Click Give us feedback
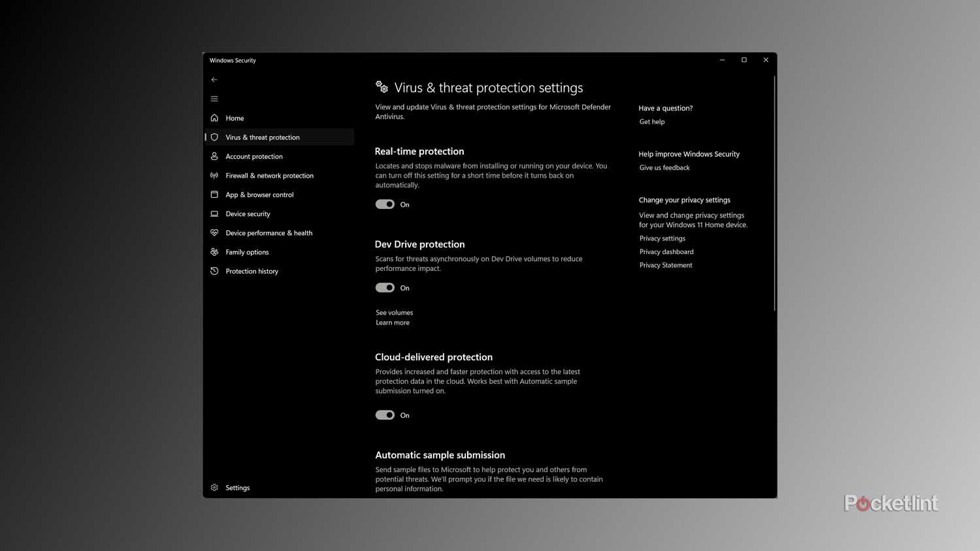Image resolution: width=980 pixels, height=551 pixels. (x=664, y=167)
